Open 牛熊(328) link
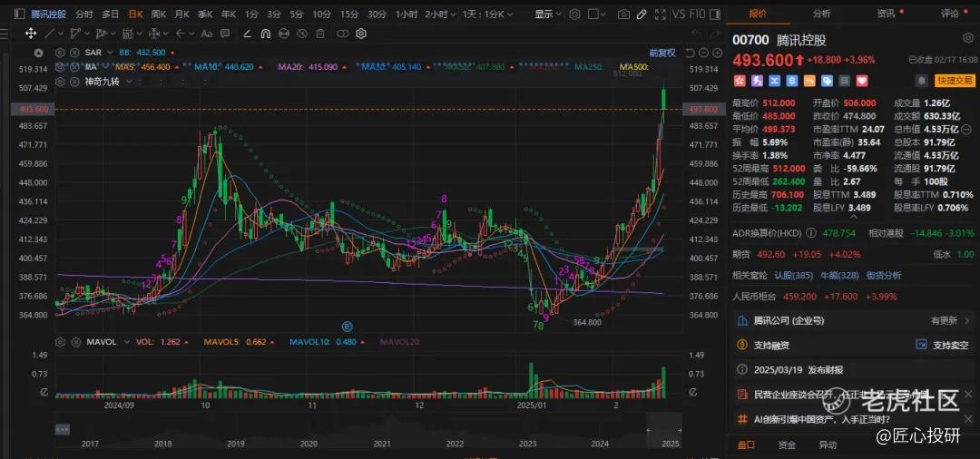Viewport: 980px width, 459px height. (839, 275)
